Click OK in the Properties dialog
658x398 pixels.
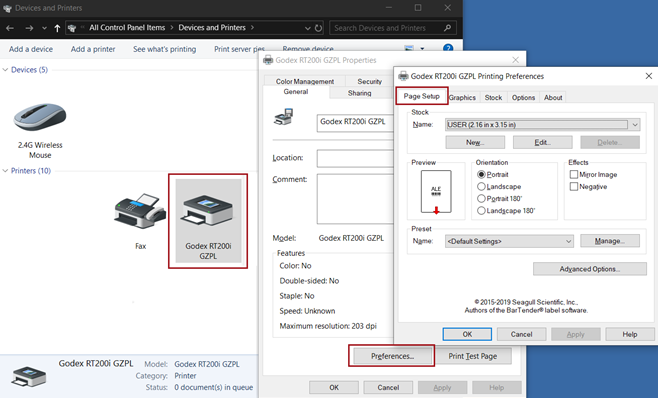[334, 388]
